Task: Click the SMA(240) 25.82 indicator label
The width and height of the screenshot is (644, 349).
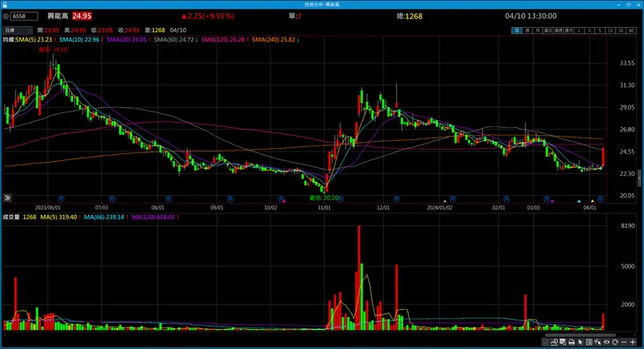Action: [x=273, y=39]
